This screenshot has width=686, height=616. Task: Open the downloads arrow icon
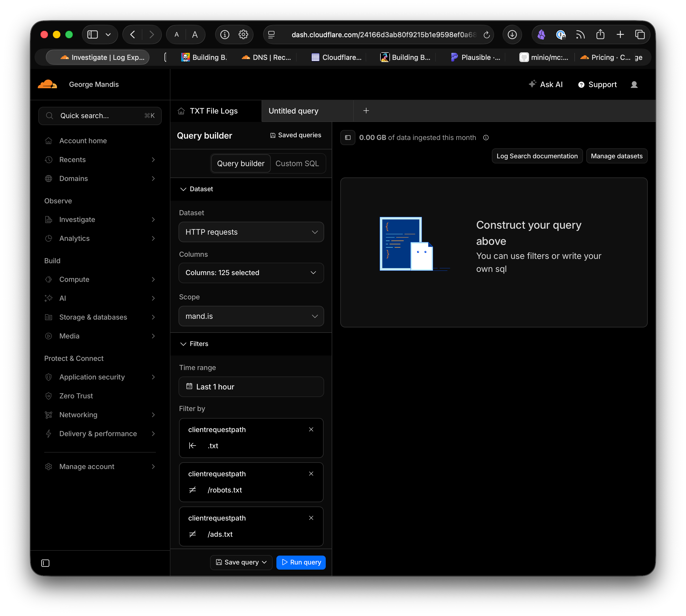(x=512, y=35)
